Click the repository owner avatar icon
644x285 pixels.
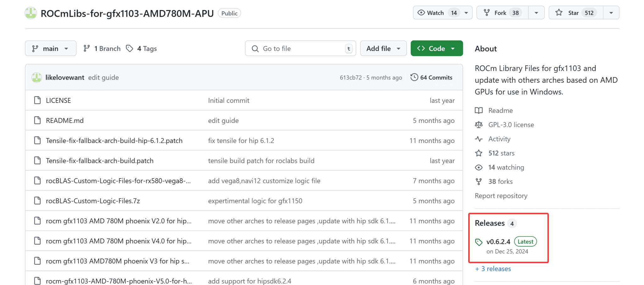31,13
